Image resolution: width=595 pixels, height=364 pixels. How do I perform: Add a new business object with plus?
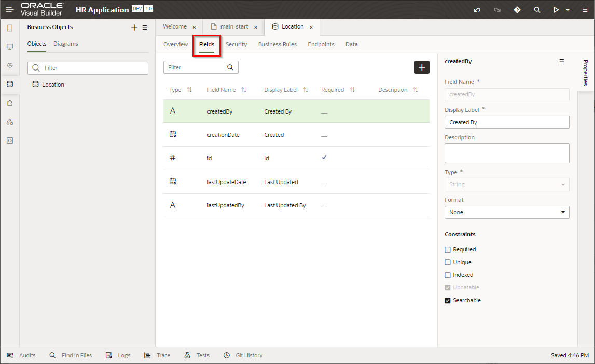tap(134, 27)
